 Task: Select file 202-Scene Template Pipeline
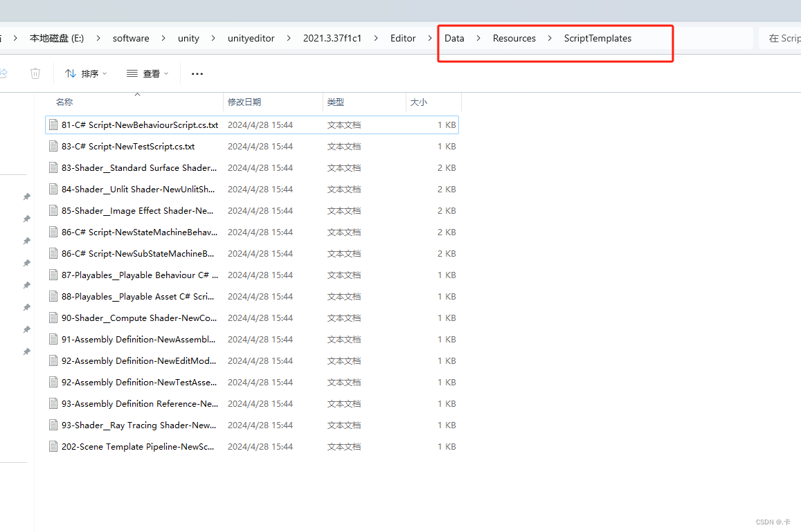click(x=252, y=447)
